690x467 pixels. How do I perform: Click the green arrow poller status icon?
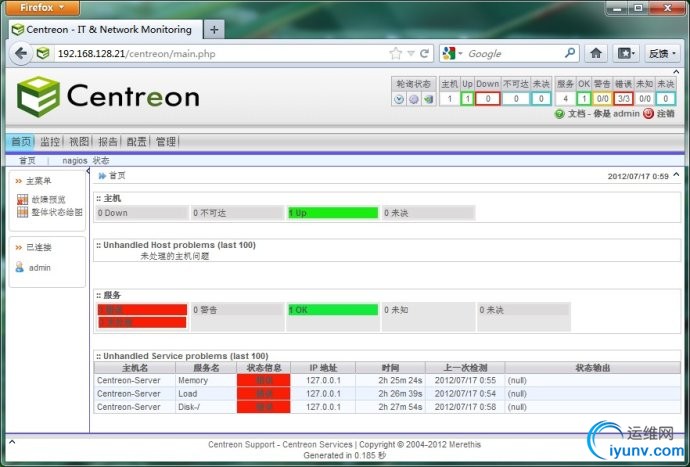coord(428,99)
